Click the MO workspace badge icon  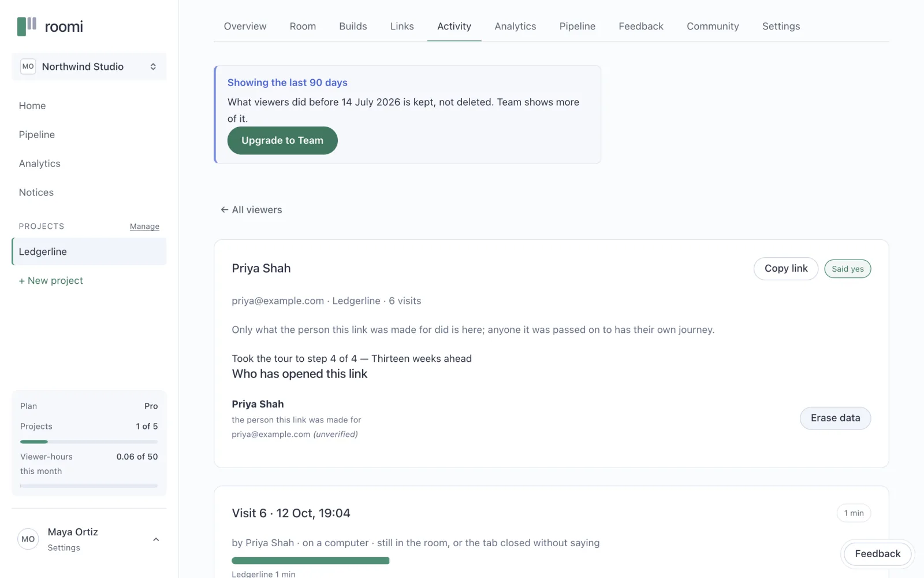click(28, 66)
